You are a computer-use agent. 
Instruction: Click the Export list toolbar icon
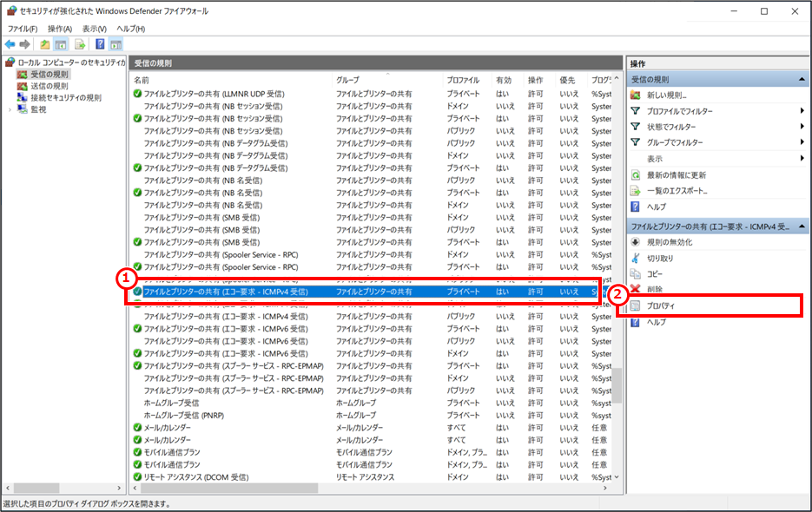(x=79, y=44)
